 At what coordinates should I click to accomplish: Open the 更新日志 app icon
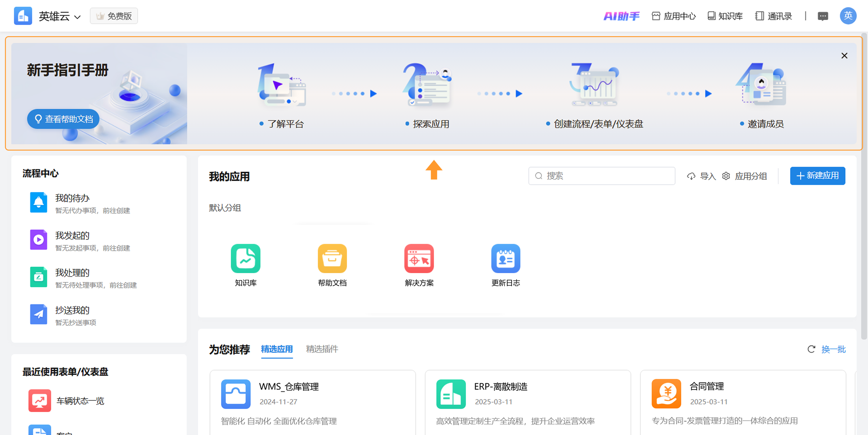click(x=505, y=258)
